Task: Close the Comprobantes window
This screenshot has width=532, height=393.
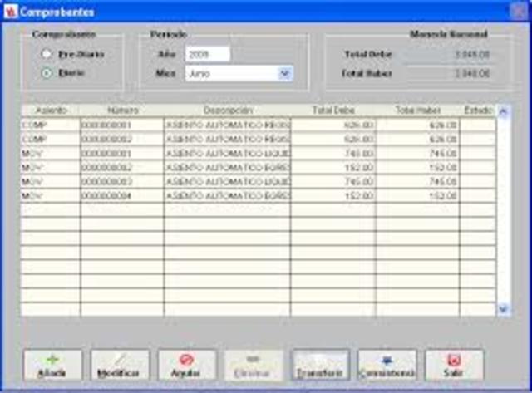Action: pos(519,12)
